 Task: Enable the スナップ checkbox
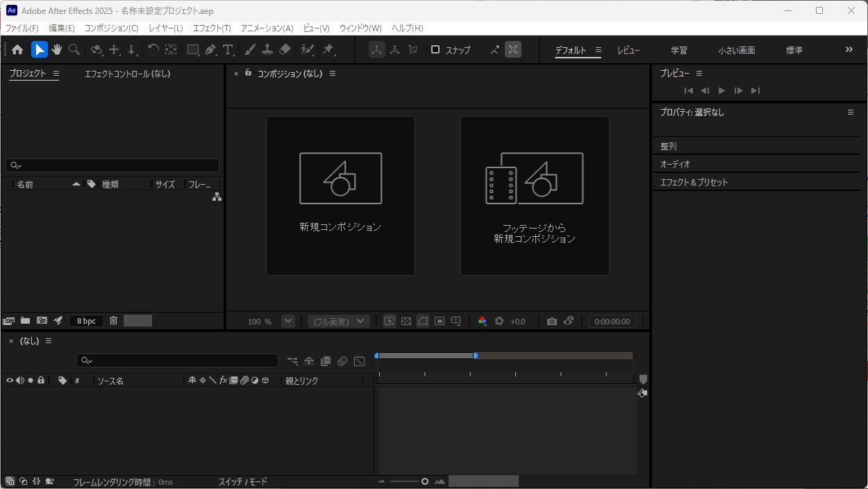[x=435, y=49]
